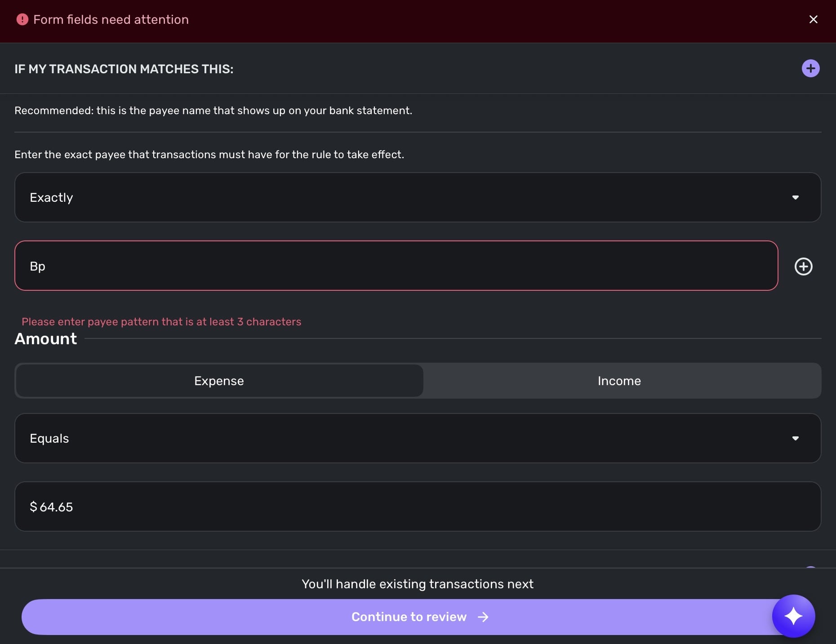Click the purple plus icon to add a condition
This screenshot has width=836, height=644.
[x=810, y=68]
